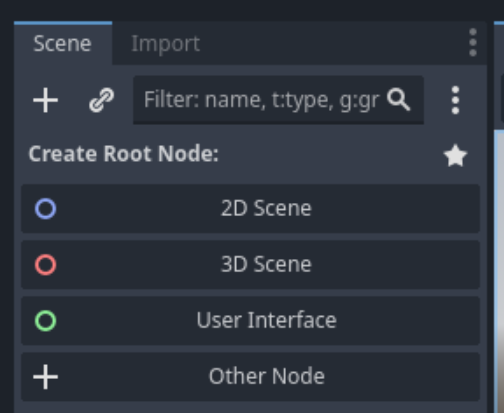Click the green Control node circle icon
Image resolution: width=504 pixels, height=413 pixels.
point(46,321)
